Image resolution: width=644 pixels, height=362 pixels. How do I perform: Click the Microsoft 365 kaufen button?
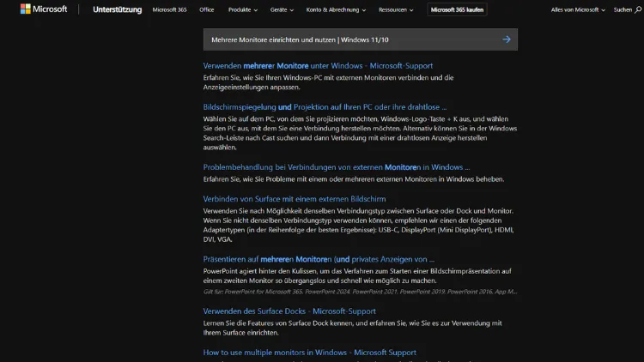(x=457, y=9)
